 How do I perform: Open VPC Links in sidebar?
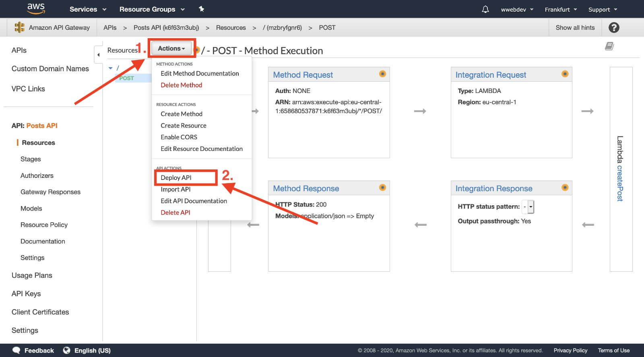point(28,89)
